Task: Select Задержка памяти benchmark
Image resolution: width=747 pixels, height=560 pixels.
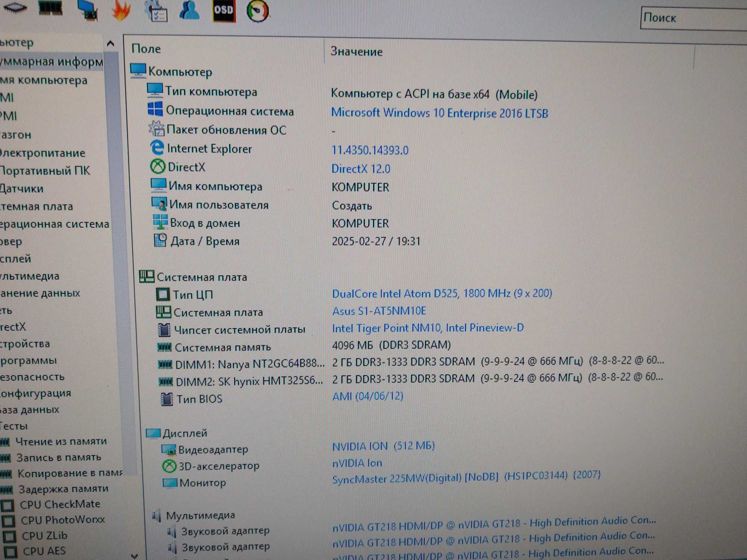Action: tap(63, 489)
